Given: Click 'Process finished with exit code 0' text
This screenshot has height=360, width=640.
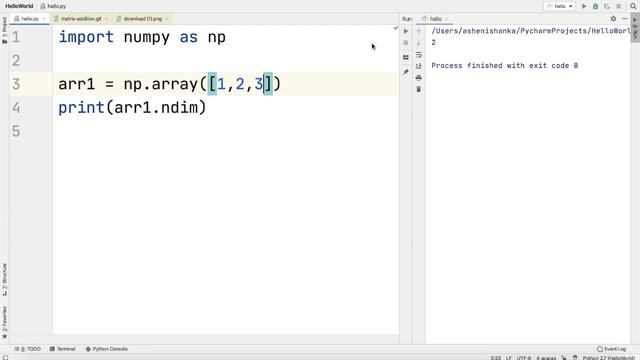Looking at the screenshot, I should click(504, 65).
